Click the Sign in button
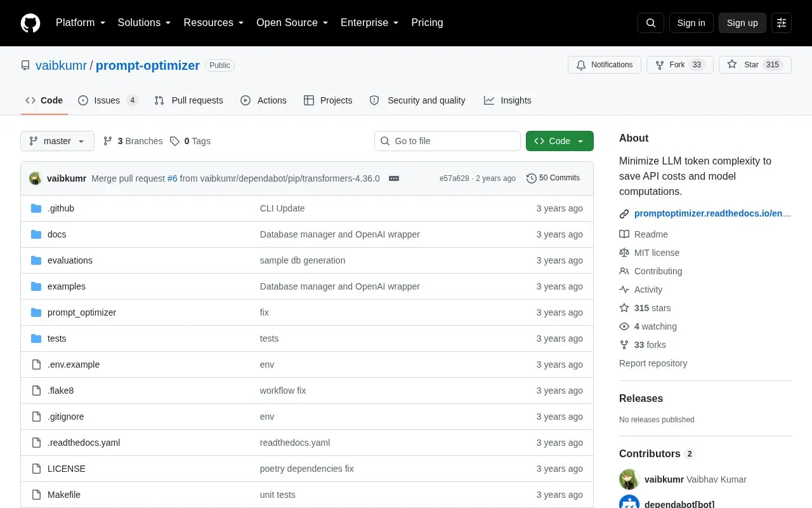 point(691,23)
